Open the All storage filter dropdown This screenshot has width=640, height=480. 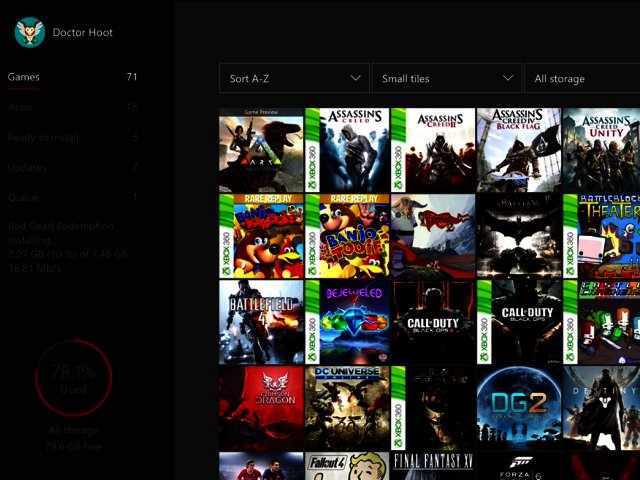tap(582, 78)
